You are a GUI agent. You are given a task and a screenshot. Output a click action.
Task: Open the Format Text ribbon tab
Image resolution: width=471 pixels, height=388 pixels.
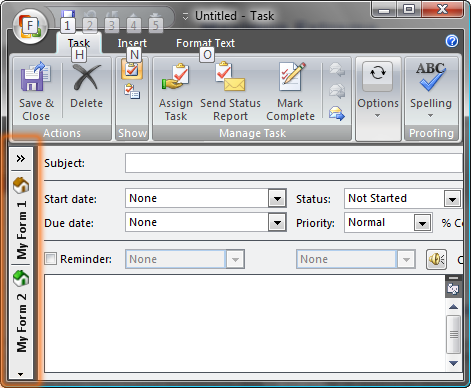click(205, 43)
